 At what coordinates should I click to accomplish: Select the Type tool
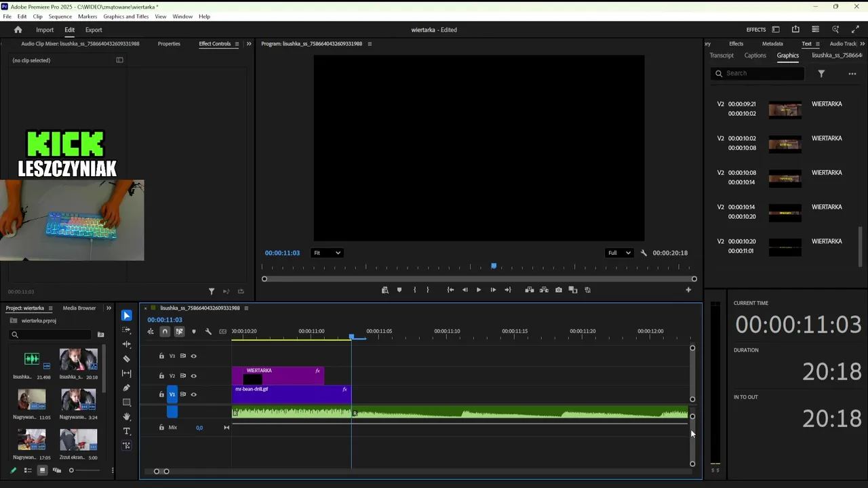(x=127, y=431)
